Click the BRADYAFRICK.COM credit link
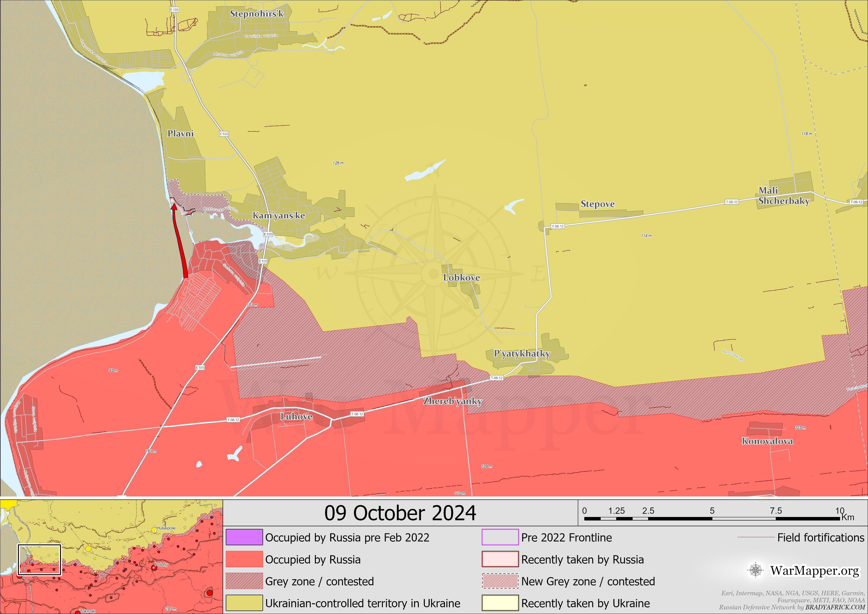The image size is (868, 614). [835, 607]
